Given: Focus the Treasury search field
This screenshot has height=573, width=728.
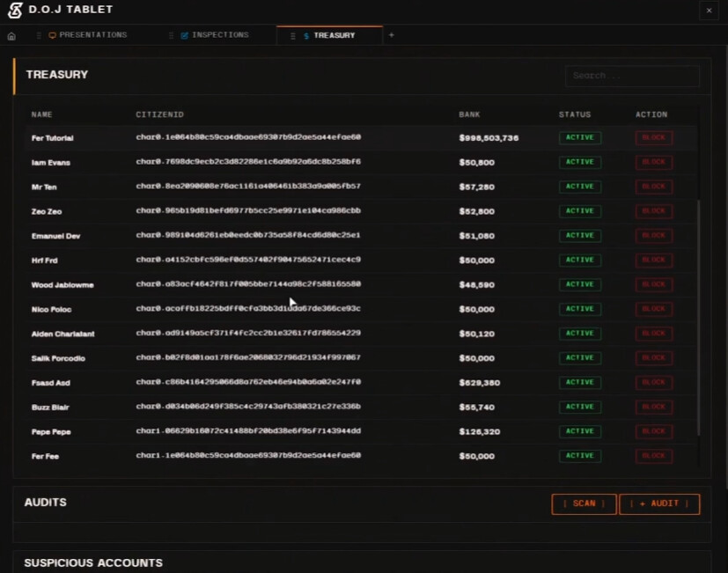Looking at the screenshot, I should click(x=632, y=76).
